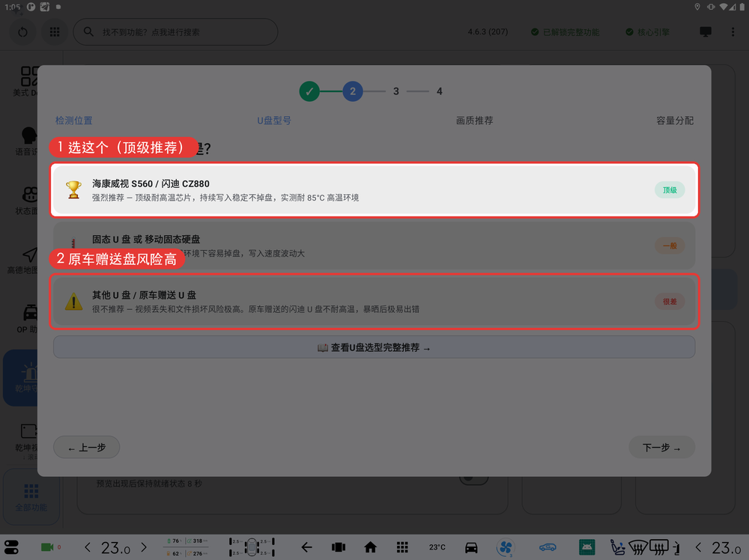This screenshot has height=560, width=749.
Task: Open the 美式 sidebar item in background window
Action: (x=25, y=81)
